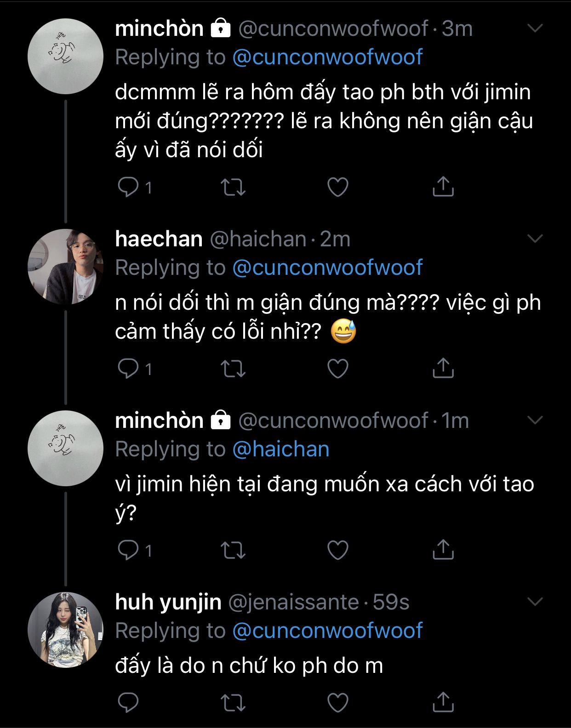This screenshot has height=728, width=571.
Task: Open options chevron on minchòn's 3m tweet
Action: pos(535,28)
